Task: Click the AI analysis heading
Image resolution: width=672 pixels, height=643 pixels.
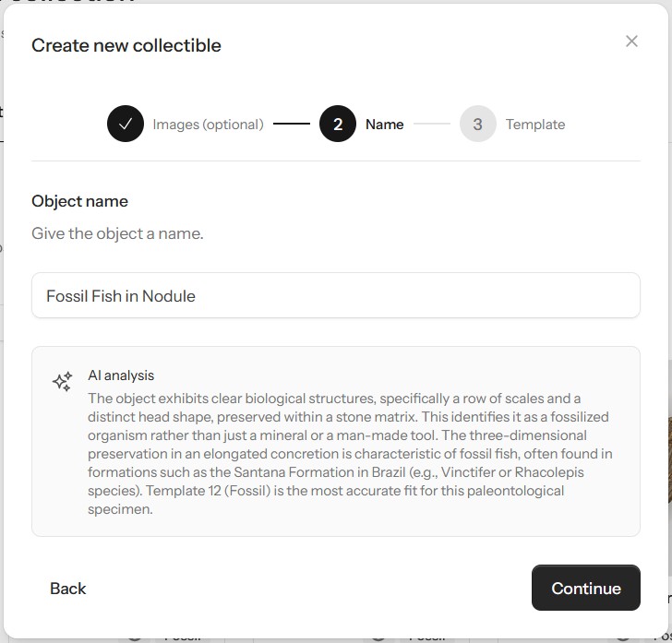Action: point(121,375)
